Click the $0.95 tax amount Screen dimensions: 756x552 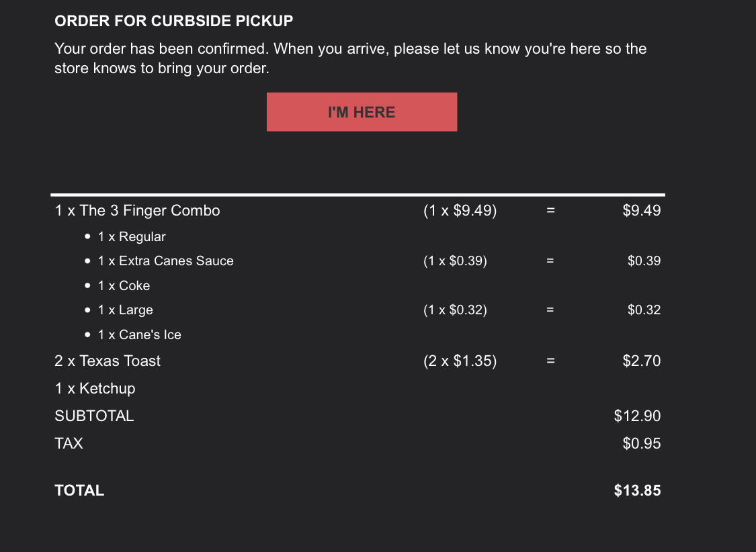point(642,444)
